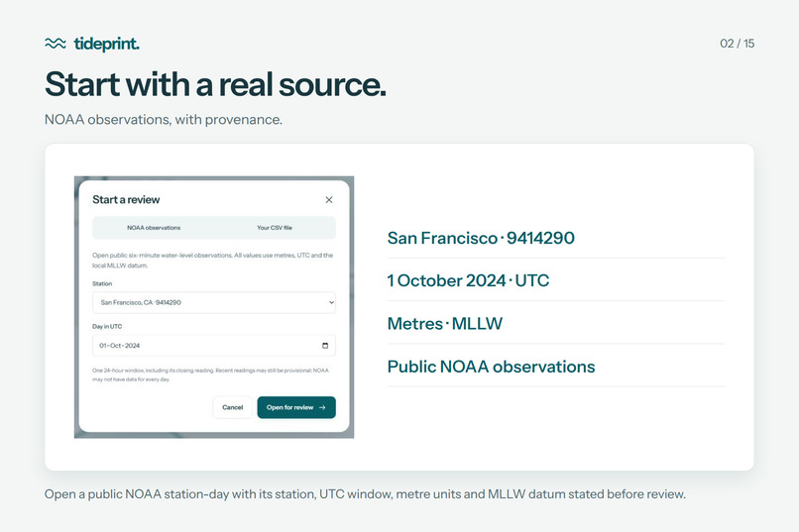This screenshot has height=532, width=799.
Task: Click Open for review button
Action: pos(296,407)
